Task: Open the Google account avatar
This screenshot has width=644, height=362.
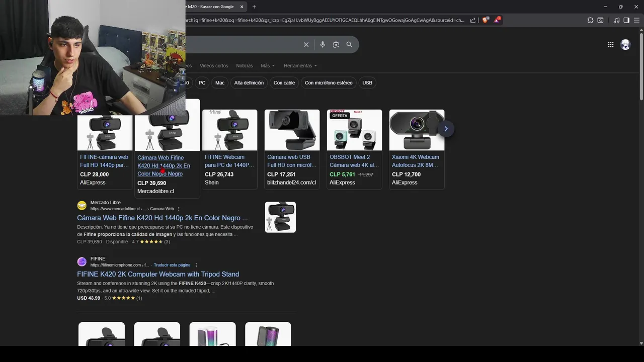Action: (x=625, y=45)
